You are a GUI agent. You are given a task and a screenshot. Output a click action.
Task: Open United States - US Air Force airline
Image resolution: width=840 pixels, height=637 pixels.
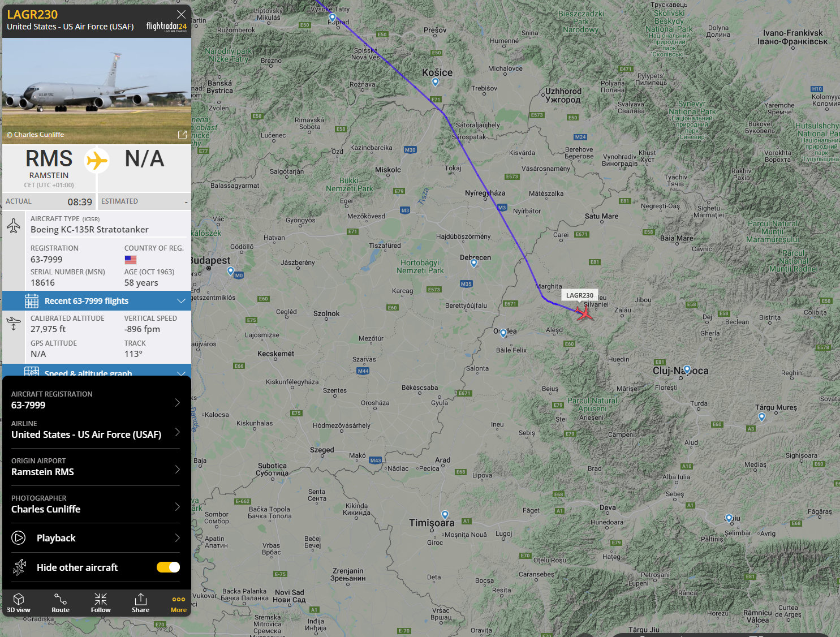pyautogui.click(x=96, y=429)
